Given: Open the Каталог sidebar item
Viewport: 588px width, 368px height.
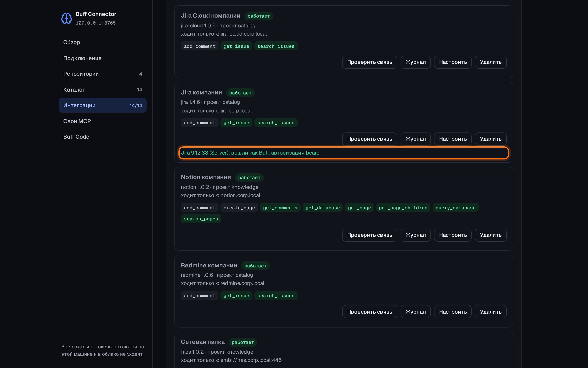Looking at the screenshot, I should pyautogui.click(x=102, y=90).
